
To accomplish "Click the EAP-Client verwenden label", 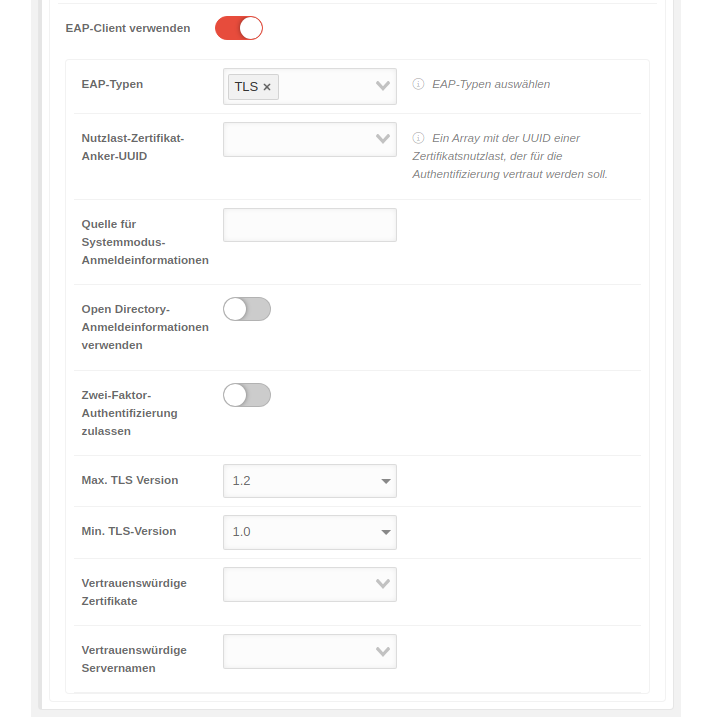I will [x=128, y=28].
